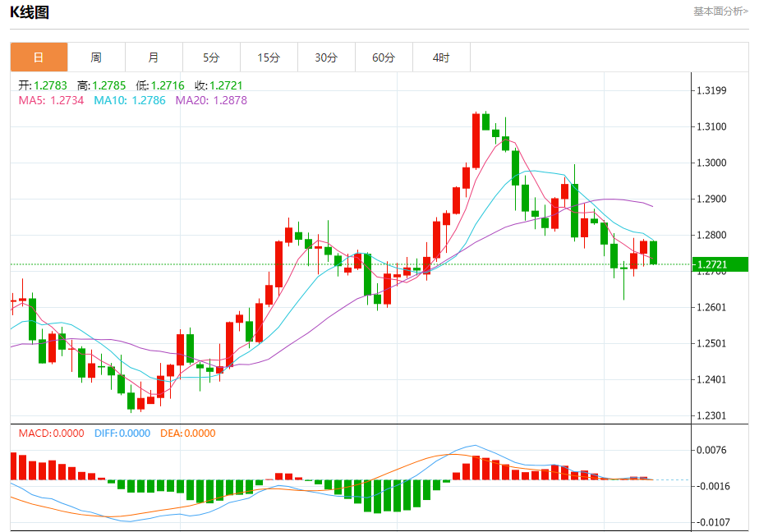Viewport: 759px width, 532px height.
Task: Click the 1.3000 price axis label
Action: pyautogui.click(x=711, y=163)
